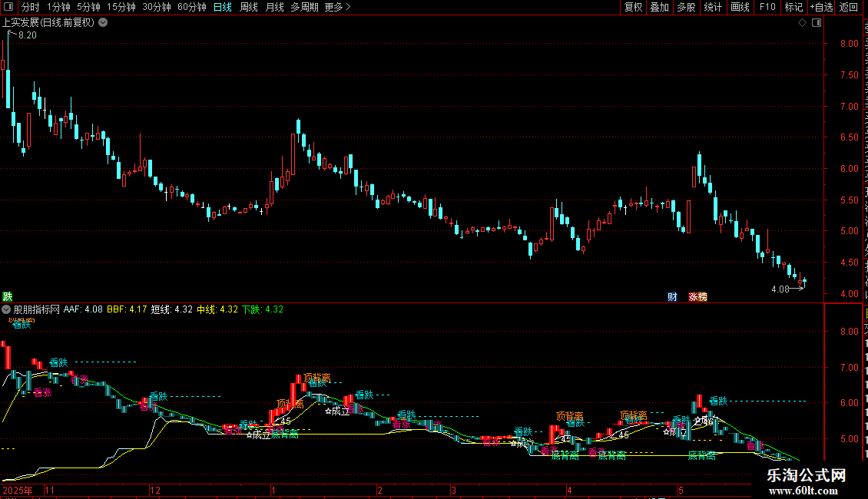Open the 多周期 multi-period view
This screenshot has height=499, width=868.
click(x=304, y=7)
